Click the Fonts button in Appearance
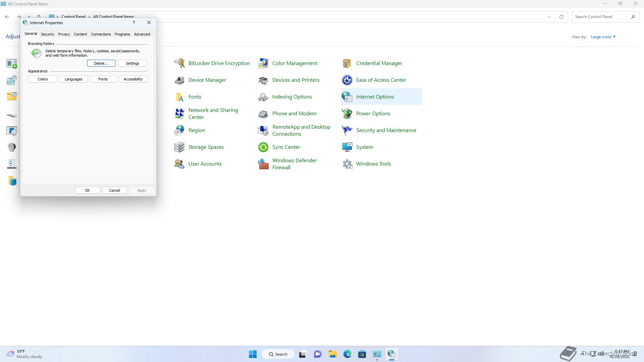Image resolution: width=644 pixels, height=362 pixels. point(103,79)
